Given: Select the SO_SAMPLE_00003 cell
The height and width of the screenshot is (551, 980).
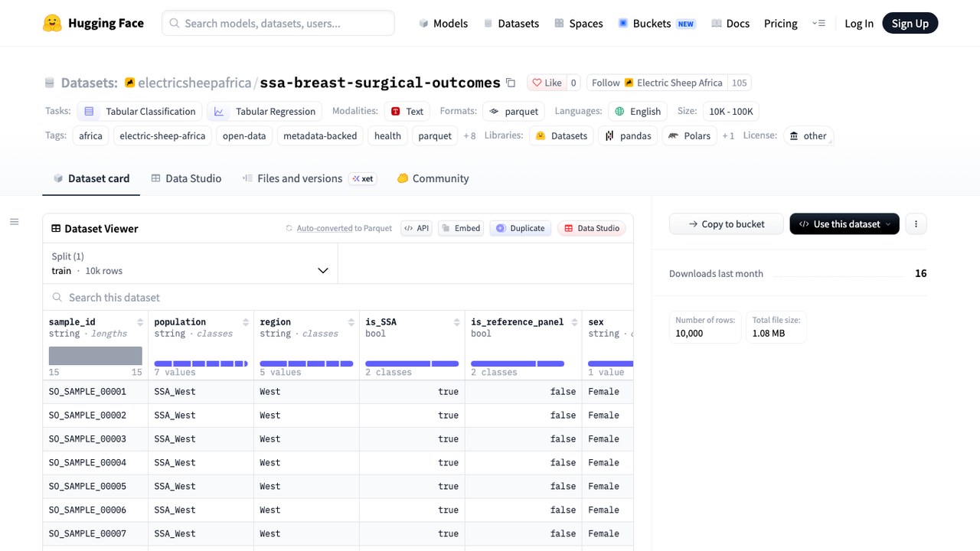Looking at the screenshot, I should 96,439.
